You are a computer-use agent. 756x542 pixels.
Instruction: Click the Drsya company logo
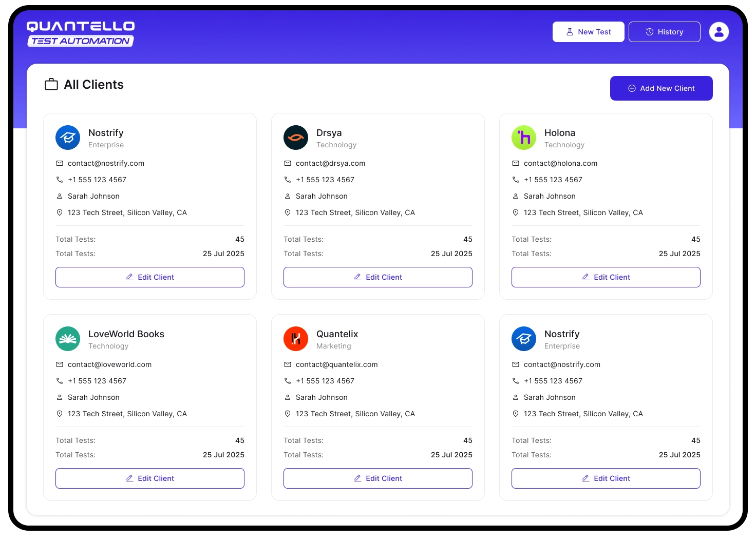tap(296, 138)
